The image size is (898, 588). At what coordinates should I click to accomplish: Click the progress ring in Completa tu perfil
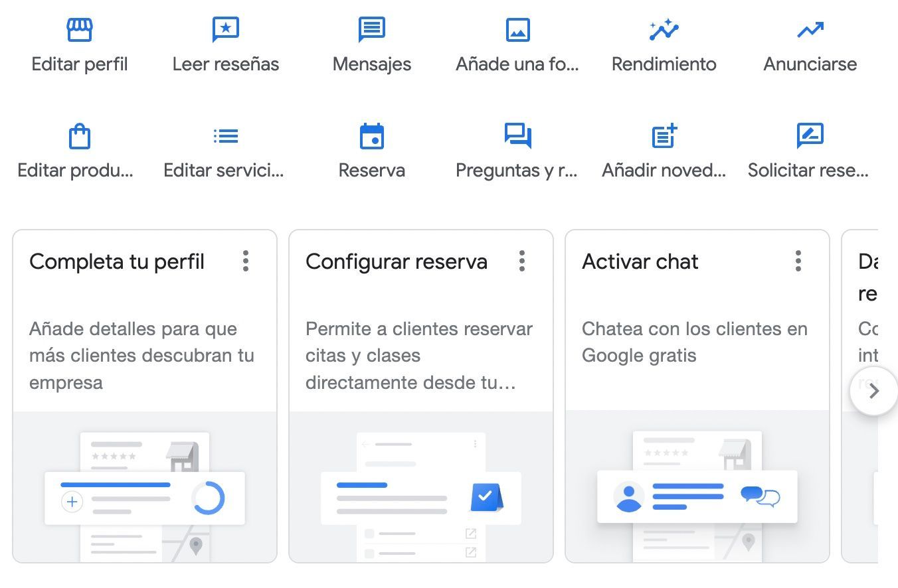pyautogui.click(x=209, y=498)
